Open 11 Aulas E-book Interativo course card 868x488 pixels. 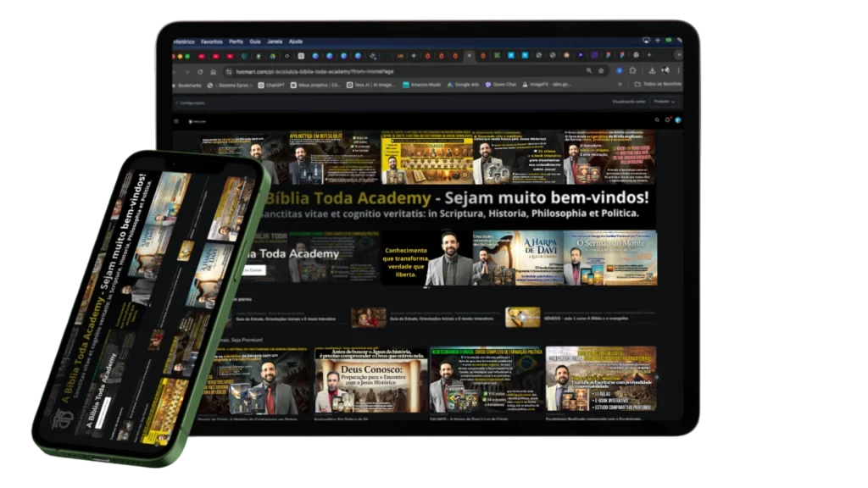tap(601, 379)
